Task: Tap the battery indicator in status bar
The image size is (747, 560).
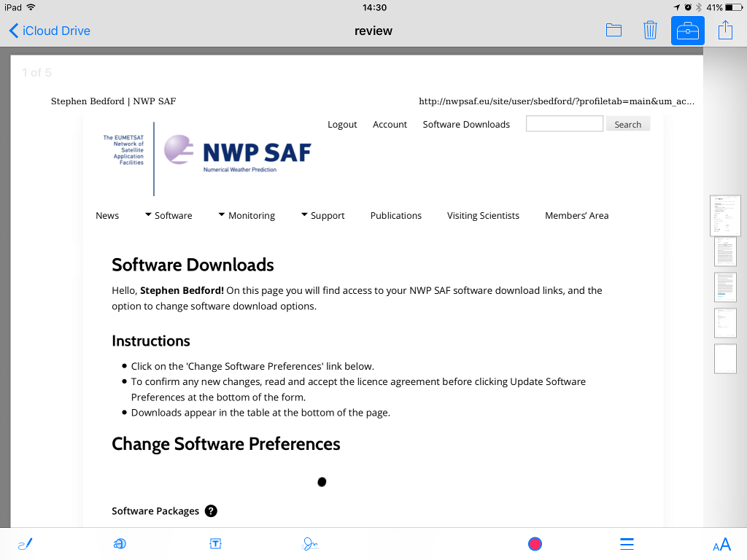Action: [734, 7]
